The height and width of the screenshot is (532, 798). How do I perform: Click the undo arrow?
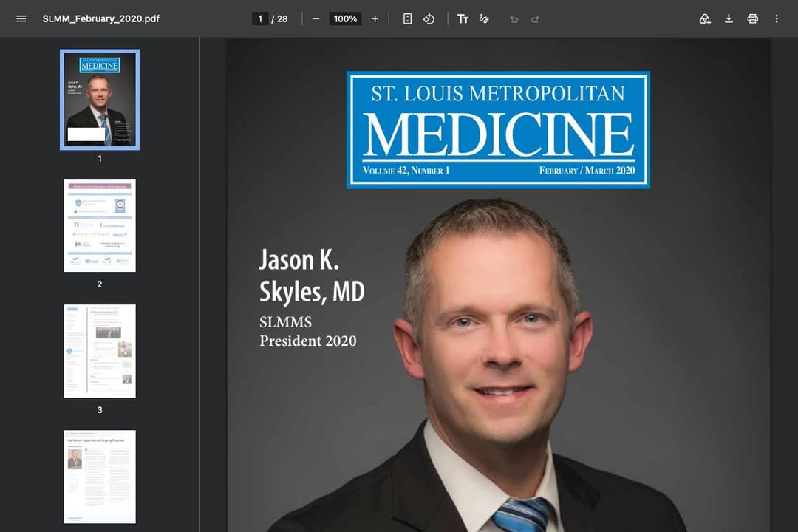click(514, 18)
